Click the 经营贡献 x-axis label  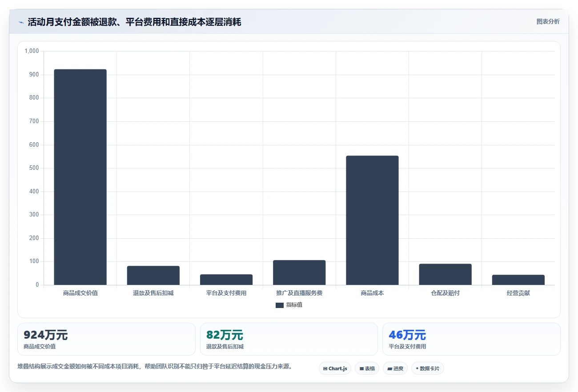518,293
